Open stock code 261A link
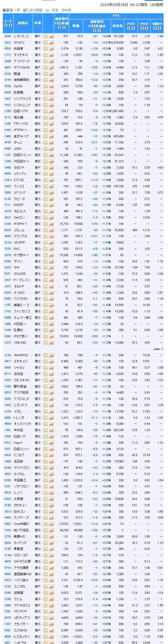The width and height of the screenshot is (168, 644). pos(8,511)
